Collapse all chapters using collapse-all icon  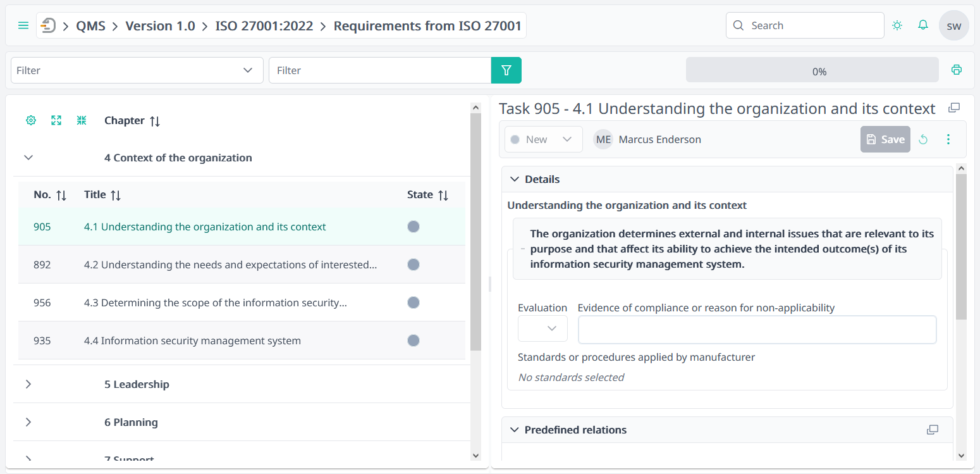click(x=81, y=120)
